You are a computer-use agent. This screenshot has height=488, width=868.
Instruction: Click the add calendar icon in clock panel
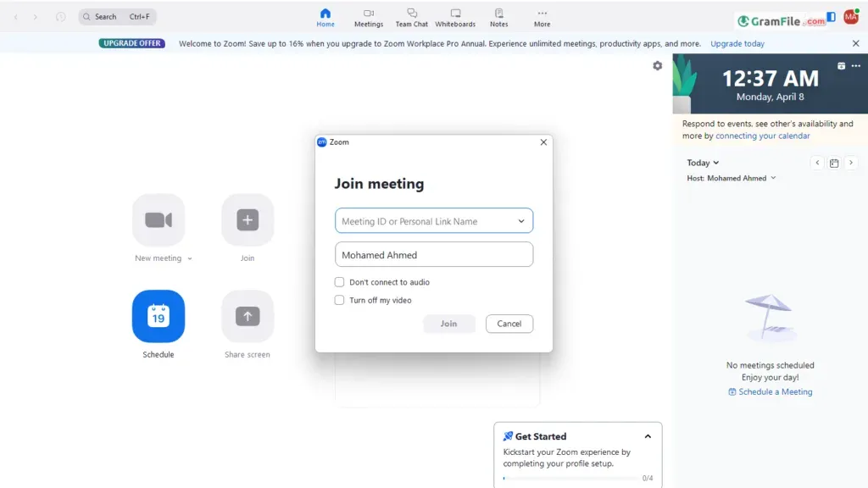tap(842, 66)
